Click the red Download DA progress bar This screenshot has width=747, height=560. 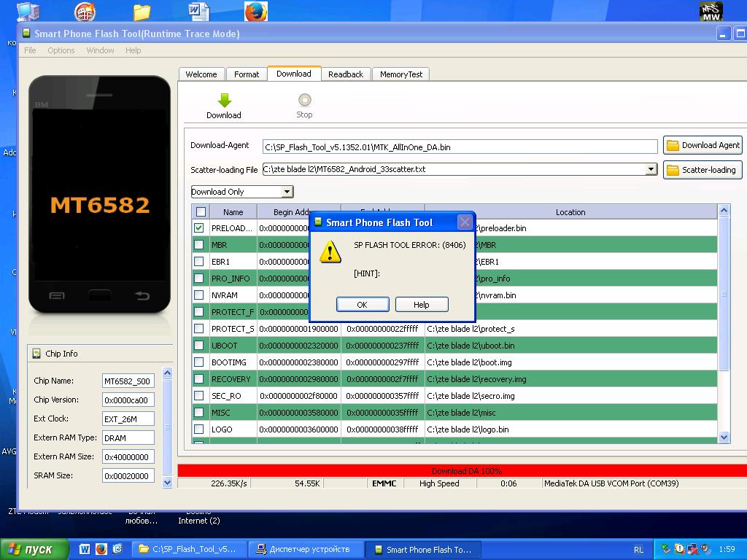466,471
